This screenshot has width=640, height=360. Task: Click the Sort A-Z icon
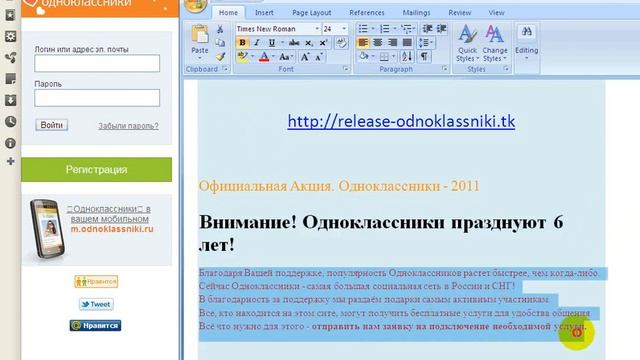point(407,56)
